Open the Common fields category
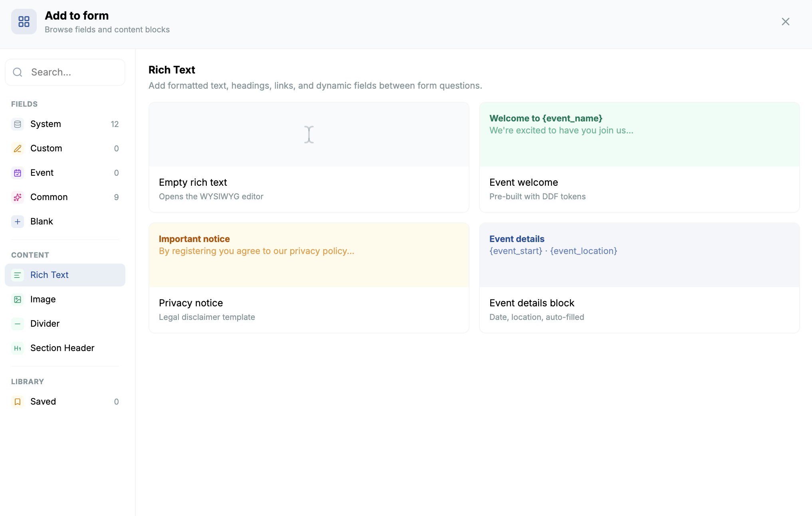 65,197
